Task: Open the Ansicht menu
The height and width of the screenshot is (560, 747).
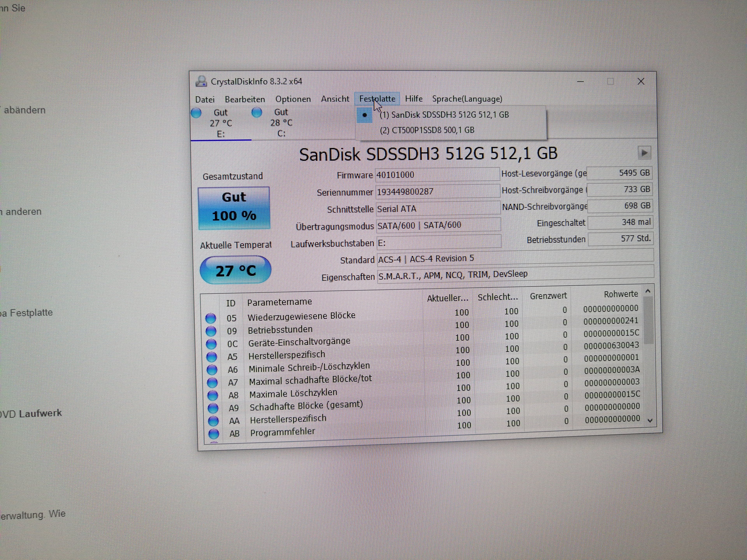Action: pos(335,99)
